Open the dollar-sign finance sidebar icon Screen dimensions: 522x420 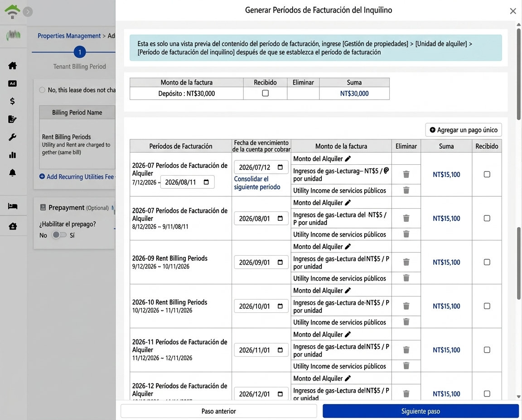[13, 101]
